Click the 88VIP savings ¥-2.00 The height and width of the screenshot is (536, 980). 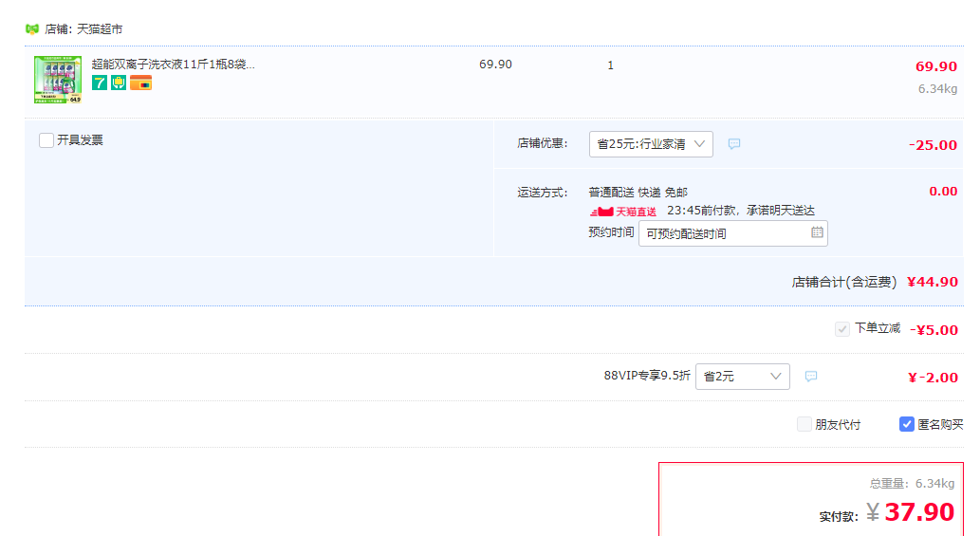[x=934, y=378]
